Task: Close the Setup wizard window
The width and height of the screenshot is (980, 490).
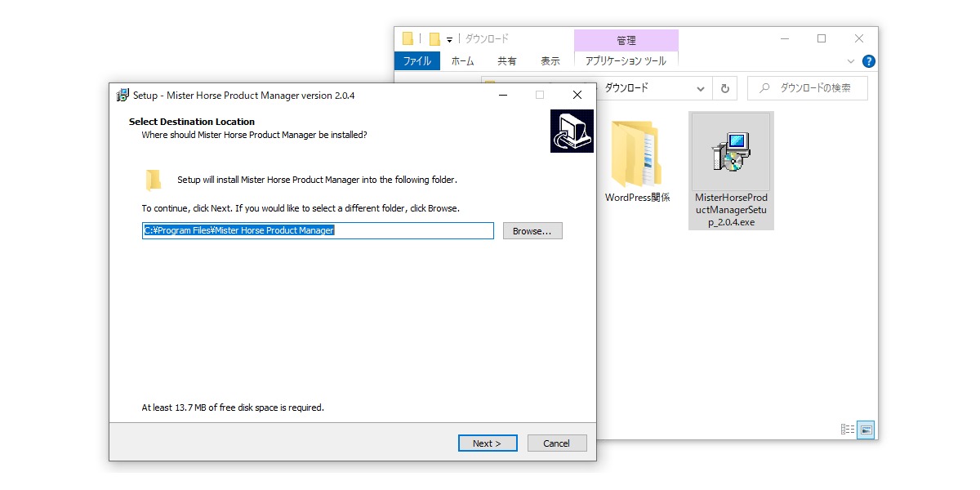Action: pos(577,95)
